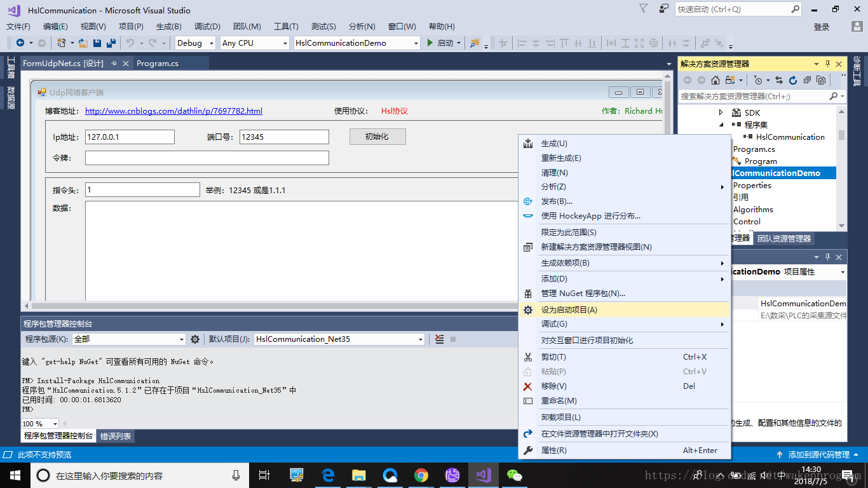Click the 初始化 button in the form
The height and width of the screenshot is (488, 868).
click(377, 137)
